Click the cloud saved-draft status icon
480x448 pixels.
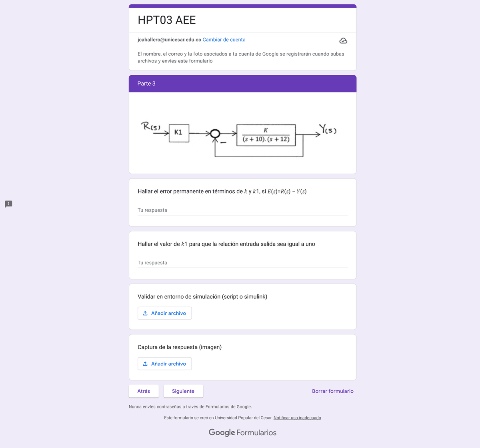[343, 41]
